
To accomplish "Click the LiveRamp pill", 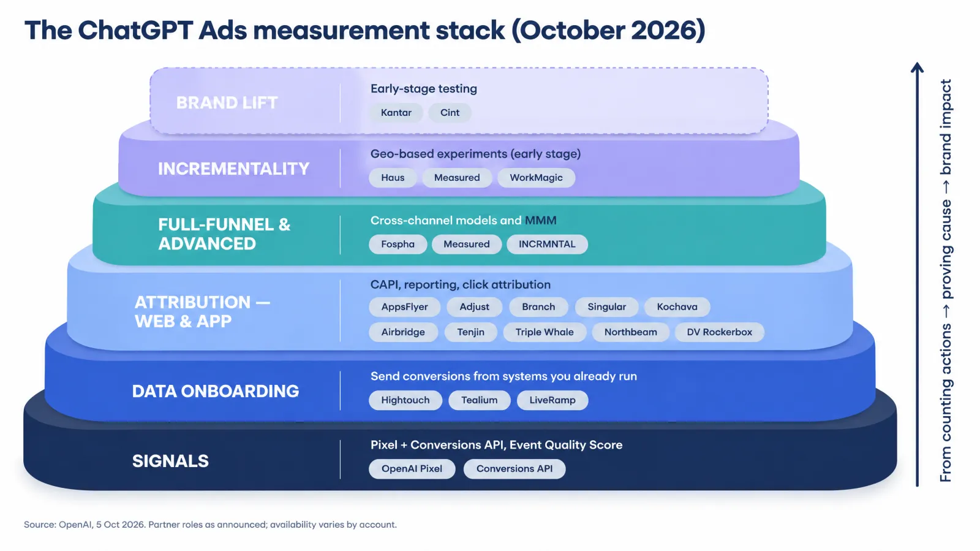I will (x=552, y=400).
